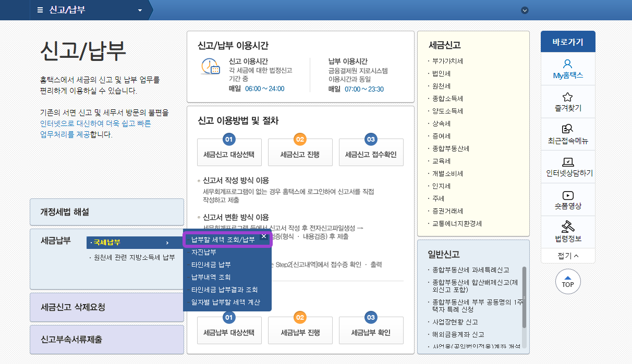Select the 즐겨찾기 star icon

pyautogui.click(x=568, y=101)
